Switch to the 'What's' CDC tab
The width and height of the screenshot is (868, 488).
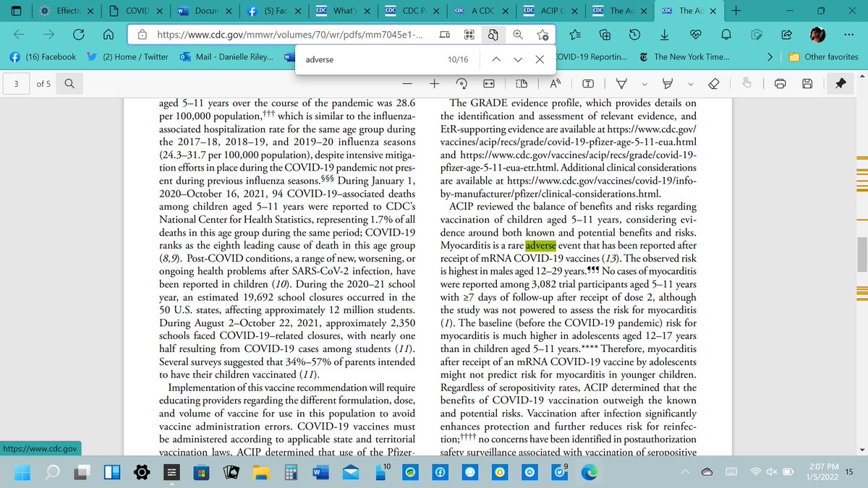tap(342, 11)
